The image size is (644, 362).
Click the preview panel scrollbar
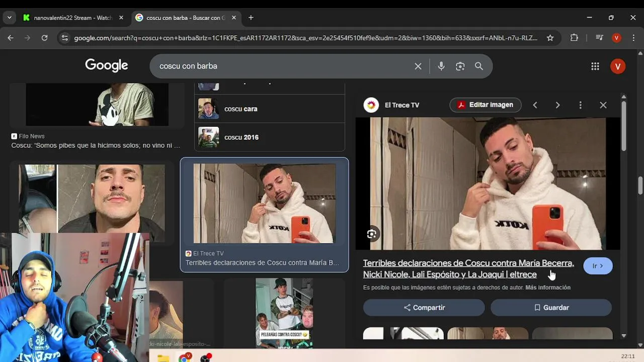pyautogui.click(x=624, y=126)
